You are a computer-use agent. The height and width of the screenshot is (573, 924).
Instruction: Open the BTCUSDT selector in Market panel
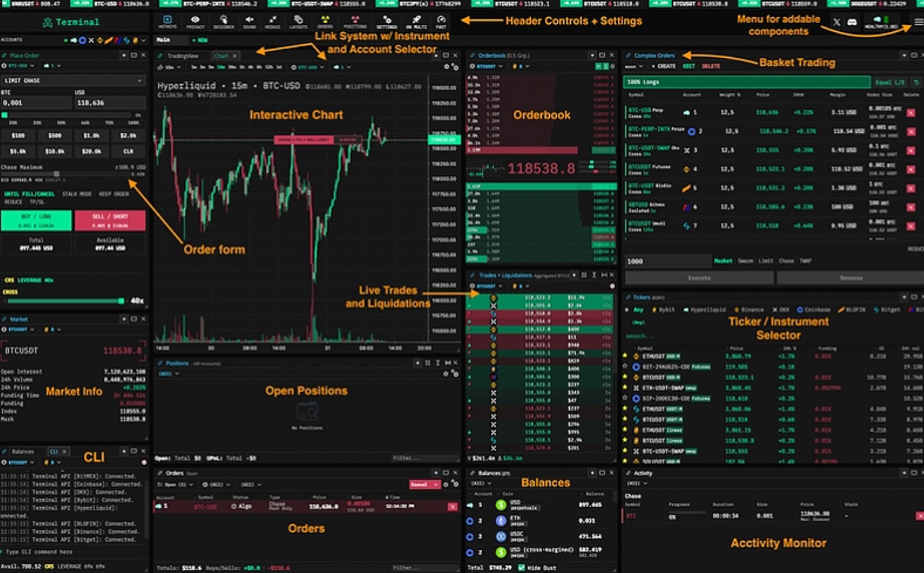(18, 329)
